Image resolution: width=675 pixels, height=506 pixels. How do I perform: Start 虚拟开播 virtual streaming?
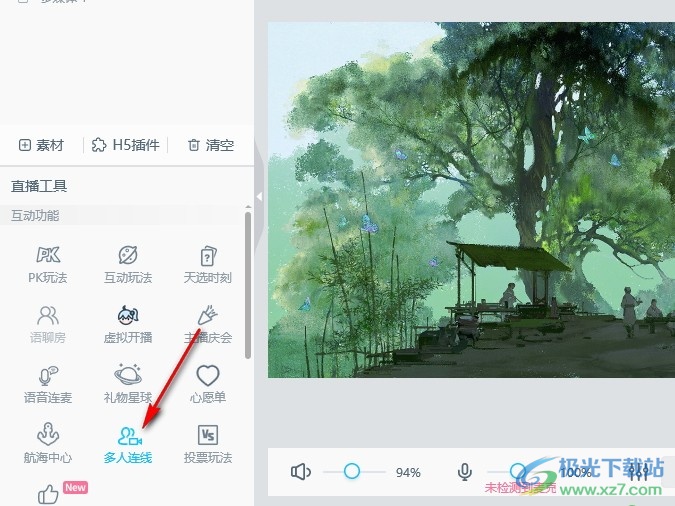point(128,324)
